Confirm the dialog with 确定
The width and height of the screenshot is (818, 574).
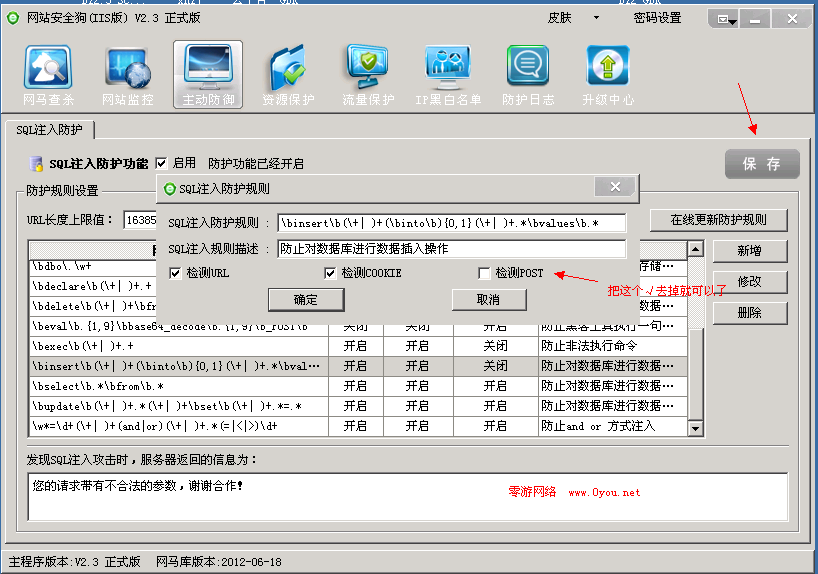(306, 300)
